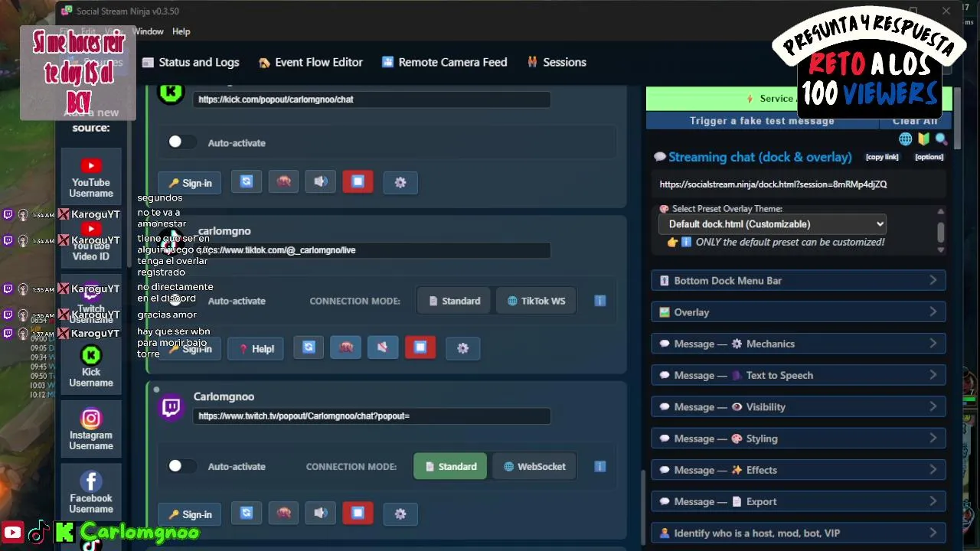Click the [copy link] link
980x551 pixels.
click(882, 157)
